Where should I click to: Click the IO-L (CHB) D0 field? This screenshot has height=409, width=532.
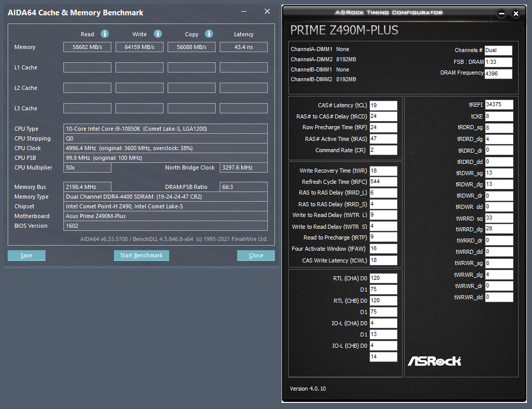click(x=383, y=346)
